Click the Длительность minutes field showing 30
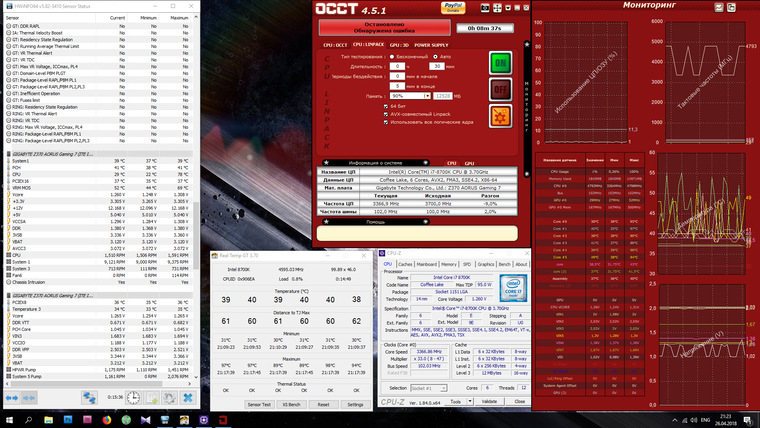This screenshot has height=428, width=760. pos(437,66)
